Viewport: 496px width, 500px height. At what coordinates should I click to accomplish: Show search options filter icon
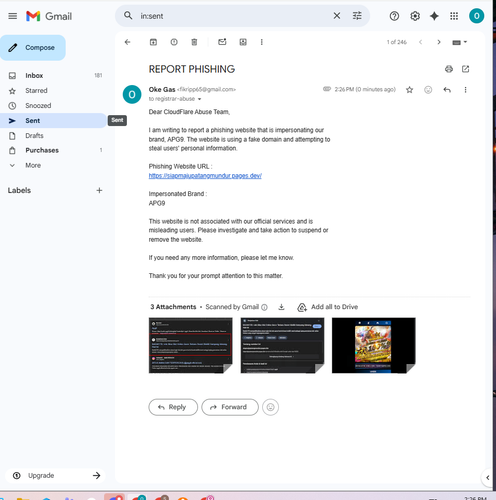tap(357, 16)
